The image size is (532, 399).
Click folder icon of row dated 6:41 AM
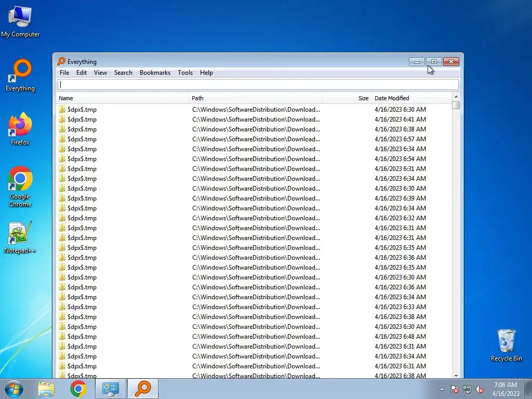62,119
